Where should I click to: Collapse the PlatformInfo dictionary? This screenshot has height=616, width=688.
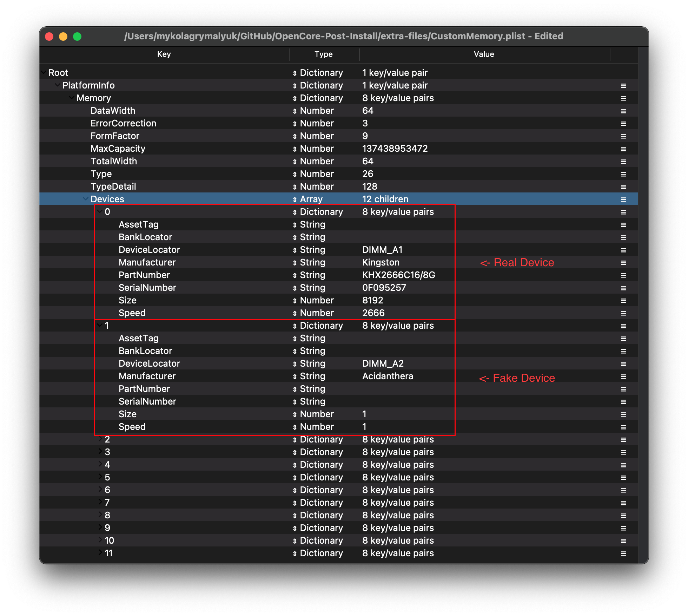[x=57, y=85]
